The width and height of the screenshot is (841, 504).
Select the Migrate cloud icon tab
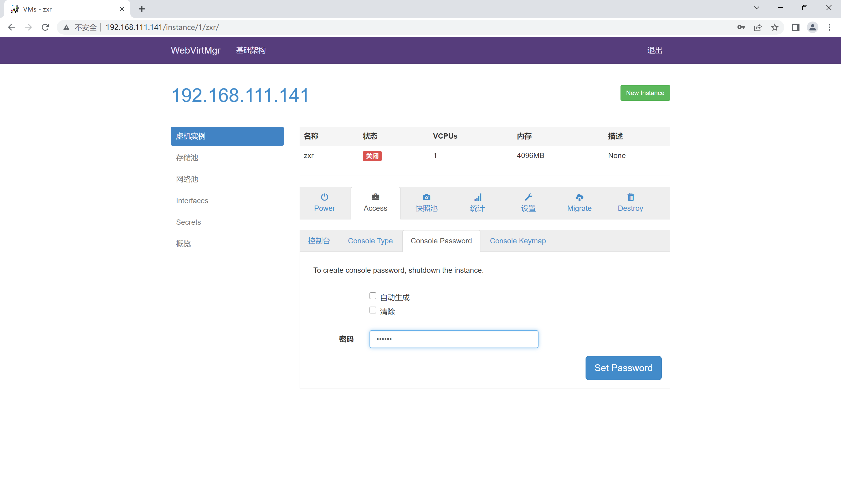click(579, 203)
